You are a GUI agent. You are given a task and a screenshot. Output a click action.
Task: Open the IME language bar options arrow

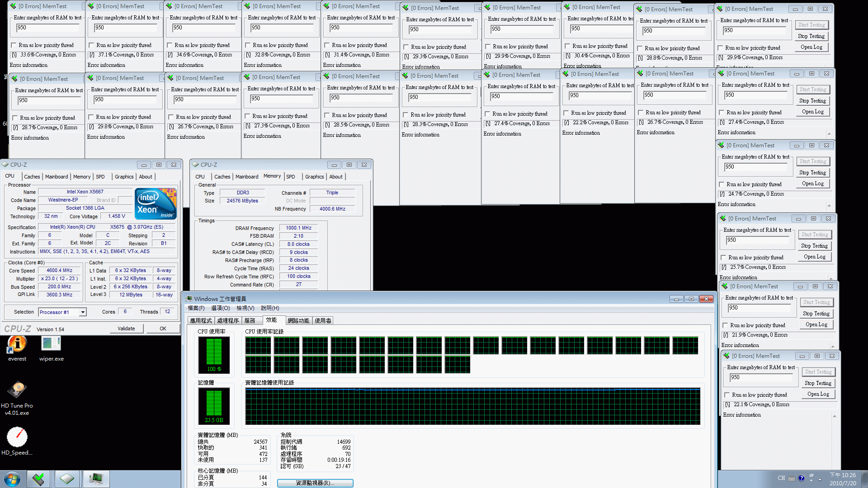tap(811, 480)
